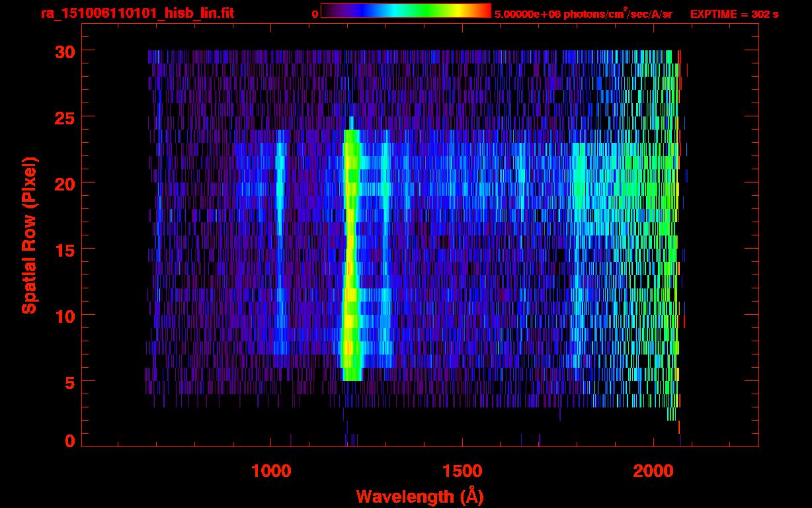
Task: Click the rainbow color scale bar
Action: [406, 11]
